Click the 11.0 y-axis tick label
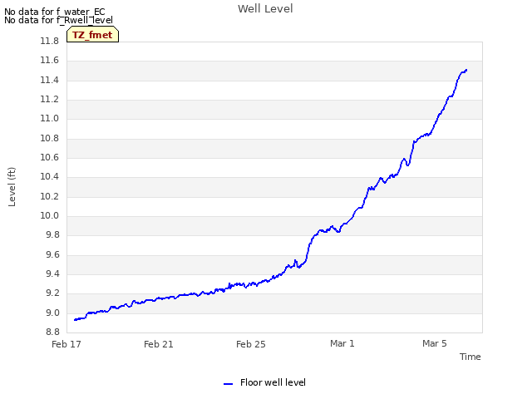The width and height of the screenshot is (532, 399). click(50, 118)
